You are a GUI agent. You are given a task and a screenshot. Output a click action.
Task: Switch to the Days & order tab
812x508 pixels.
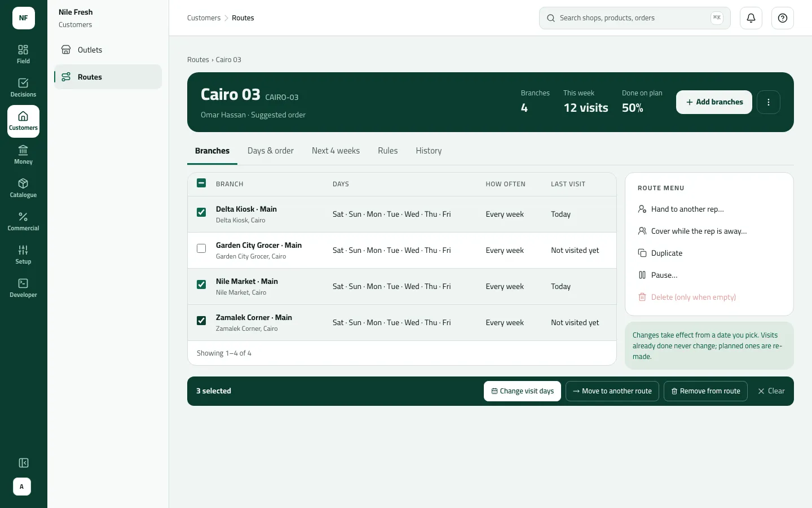[271, 151]
